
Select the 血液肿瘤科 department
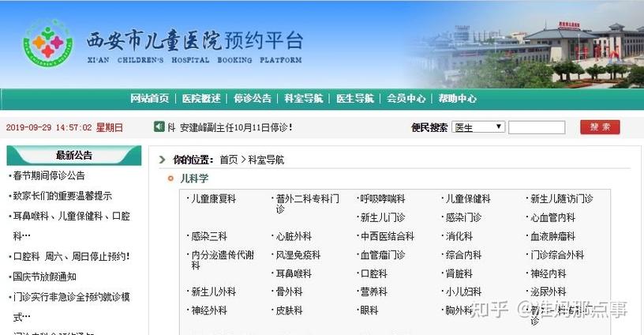(x=552, y=236)
